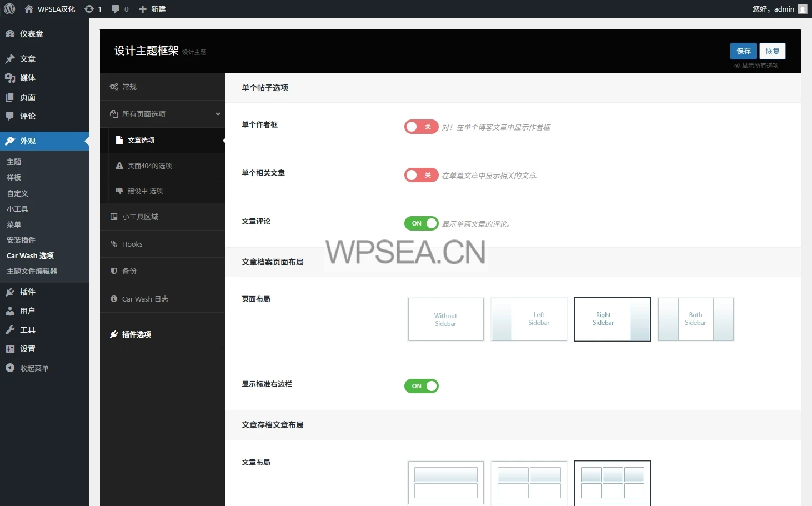Click the 恢复 button
This screenshot has width=812, height=506.
coord(772,51)
